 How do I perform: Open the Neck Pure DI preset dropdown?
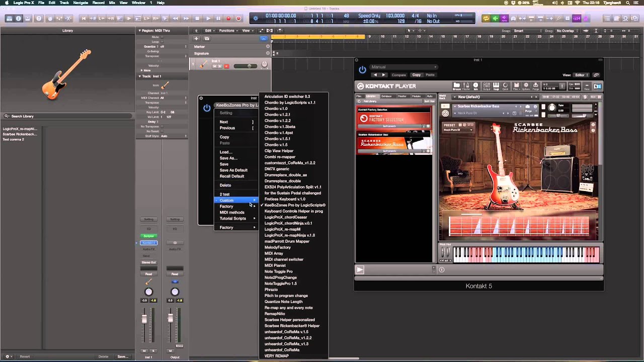pos(458,130)
